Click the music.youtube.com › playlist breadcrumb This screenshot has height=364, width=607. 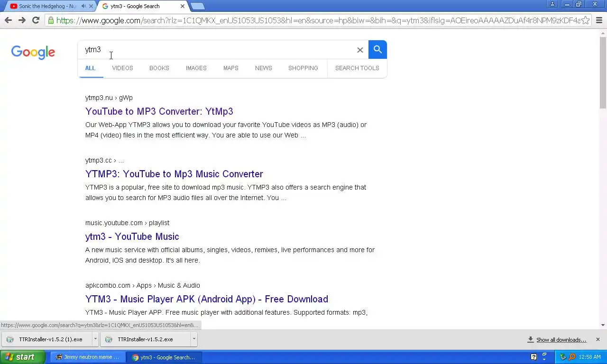click(x=127, y=223)
